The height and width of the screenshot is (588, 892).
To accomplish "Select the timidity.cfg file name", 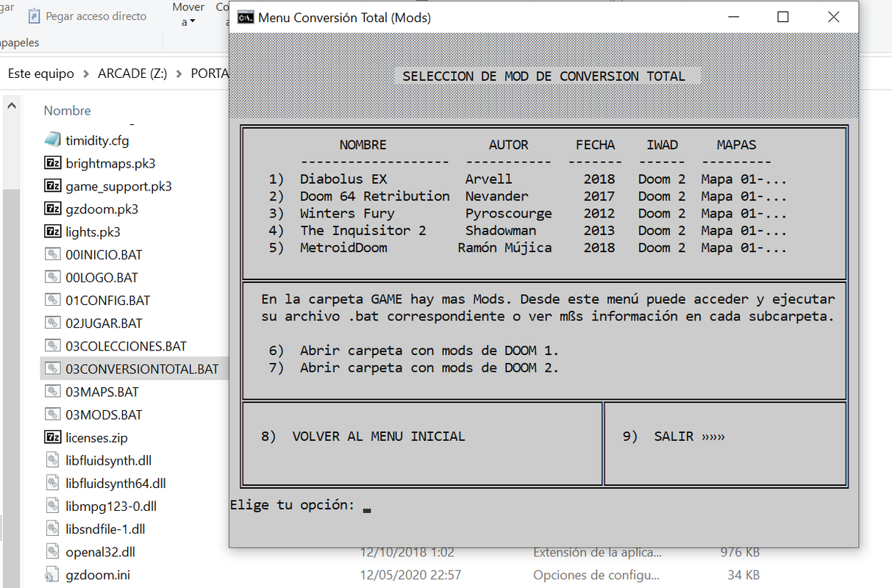I will (97, 140).
